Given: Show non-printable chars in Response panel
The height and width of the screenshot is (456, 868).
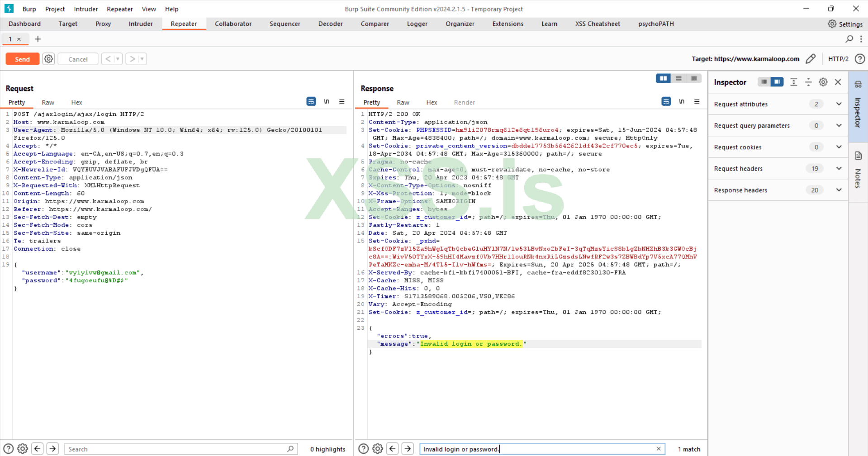Looking at the screenshot, I should click(x=681, y=102).
